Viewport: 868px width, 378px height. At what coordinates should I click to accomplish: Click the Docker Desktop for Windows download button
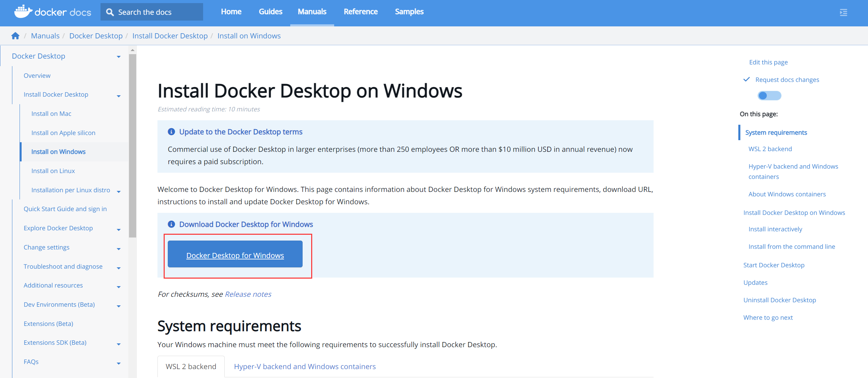coord(235,254)
